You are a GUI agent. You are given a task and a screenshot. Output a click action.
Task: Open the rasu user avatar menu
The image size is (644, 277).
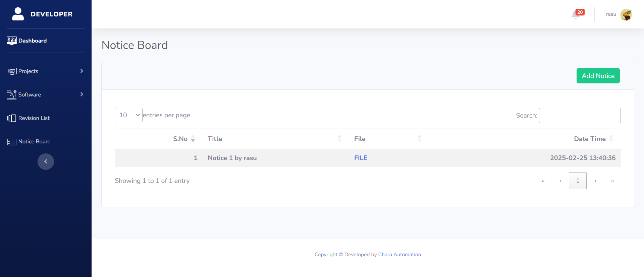point(626,14)
